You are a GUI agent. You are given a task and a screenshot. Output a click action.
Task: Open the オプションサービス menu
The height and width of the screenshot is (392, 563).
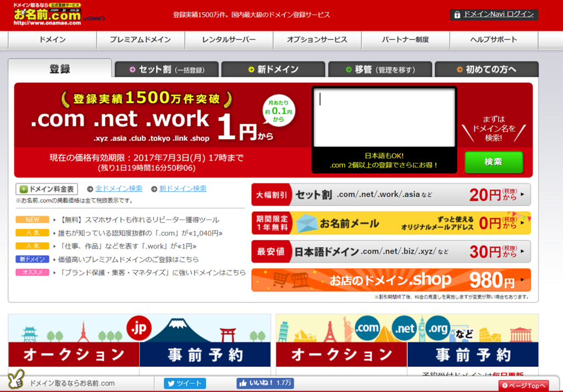(317, 40)
